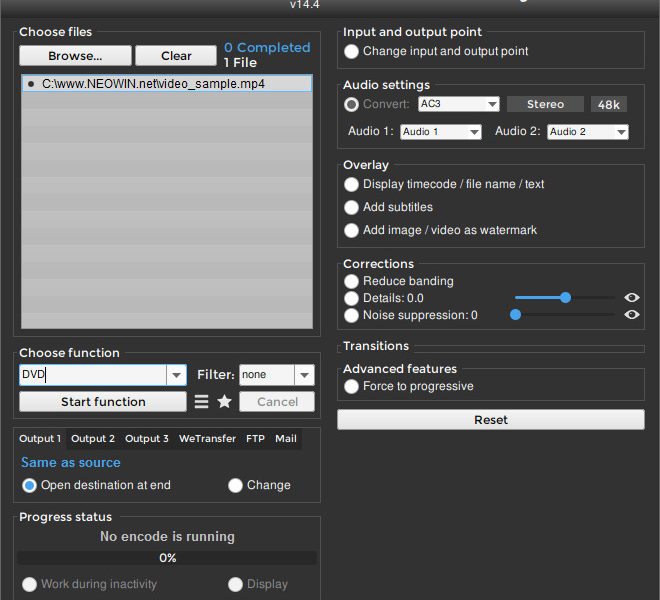Toggle the Noise suppression preview eye icon
The image size is (660, 600).
click(x=632, y=315)
